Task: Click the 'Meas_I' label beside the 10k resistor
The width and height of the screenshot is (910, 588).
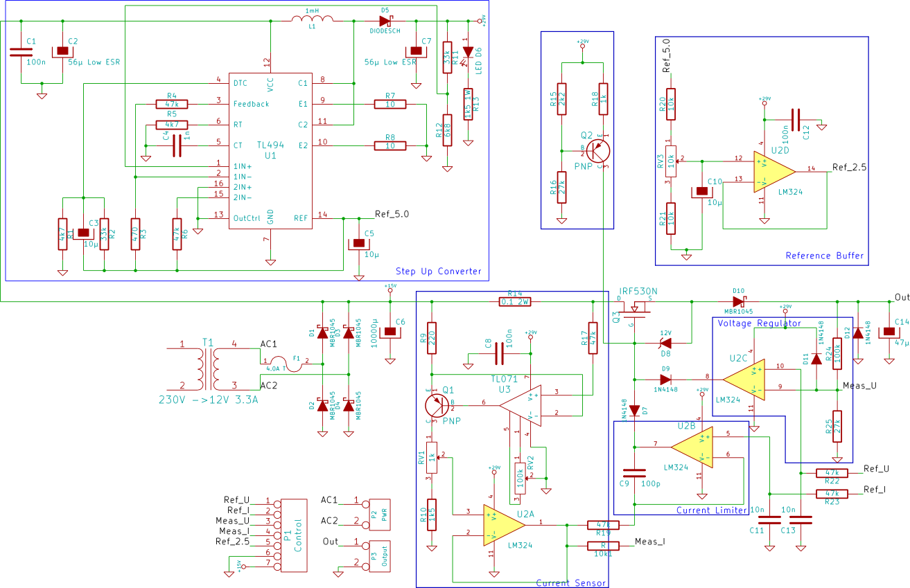Action: 650,542
